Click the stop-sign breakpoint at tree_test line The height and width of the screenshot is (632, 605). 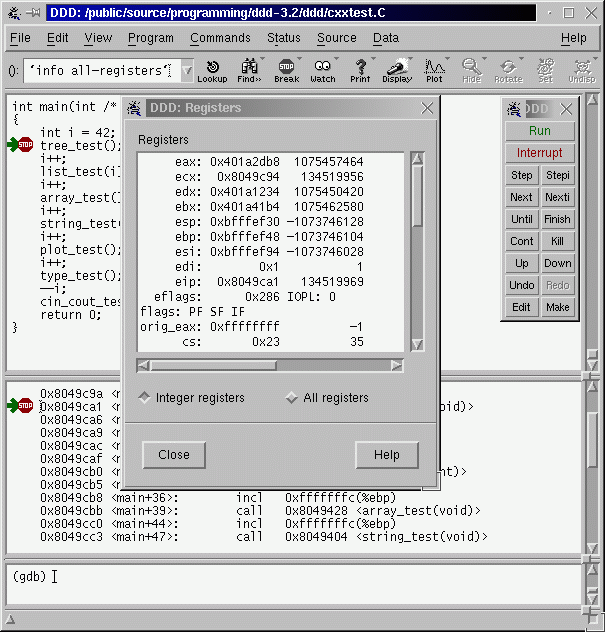tap(25, 146)
